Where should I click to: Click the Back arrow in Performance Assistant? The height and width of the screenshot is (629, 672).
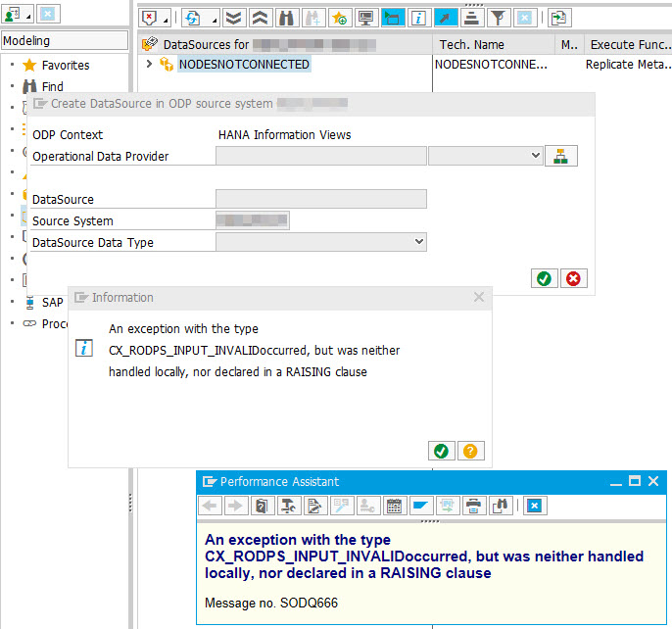[210, 506]
